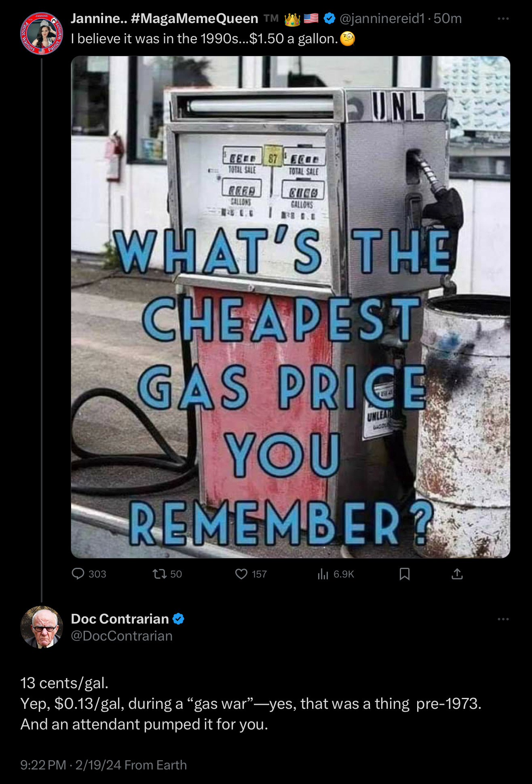Click the blue verified badge beside Jannine's name

[x=329, y=19]
